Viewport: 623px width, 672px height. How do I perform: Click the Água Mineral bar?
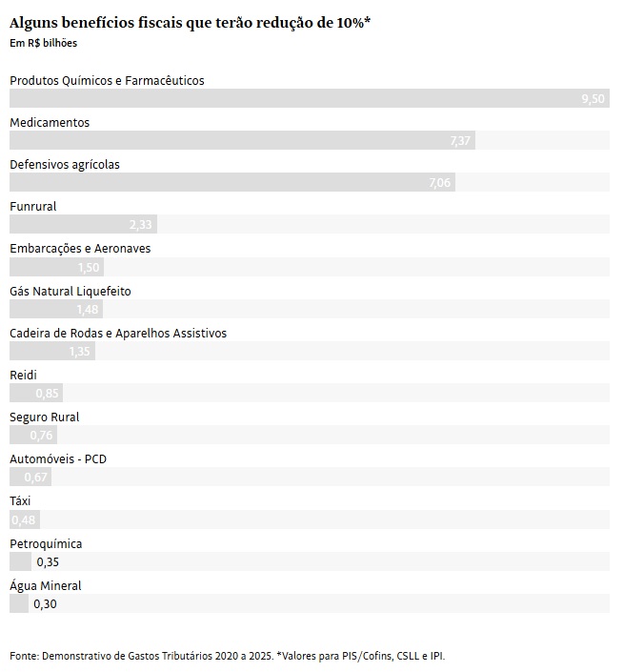(19, 603)
